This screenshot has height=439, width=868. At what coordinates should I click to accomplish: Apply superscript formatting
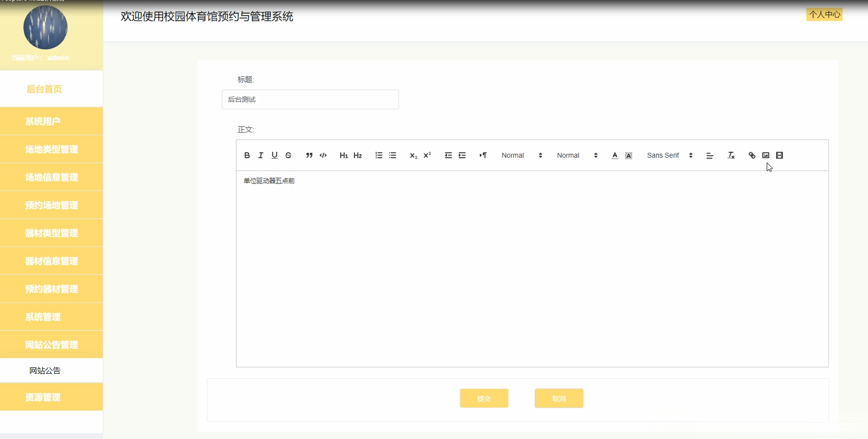click(428, 155)
